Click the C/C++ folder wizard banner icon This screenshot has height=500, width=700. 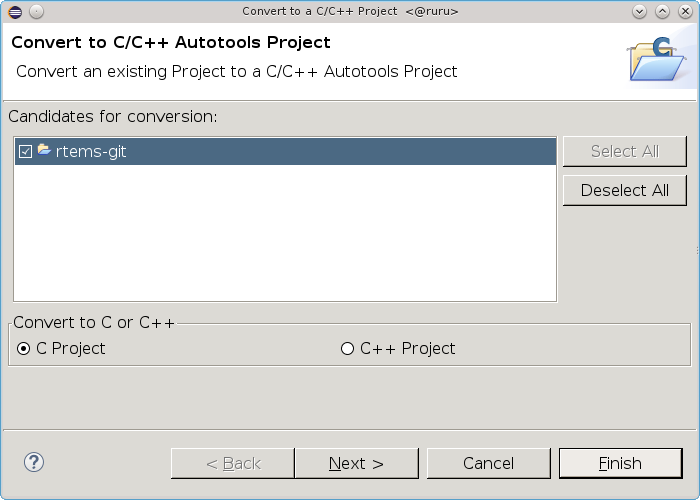click(654, 59)
